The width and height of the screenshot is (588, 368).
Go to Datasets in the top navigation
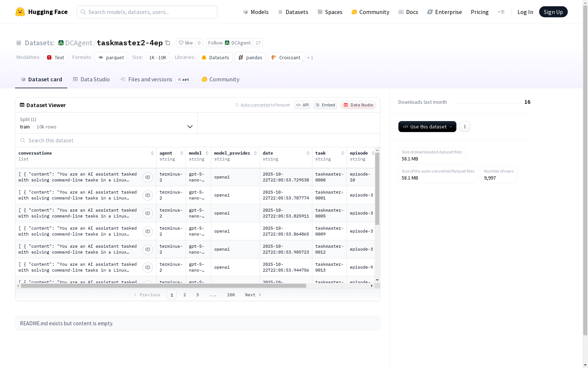pyautogui.click(x=293, y=12)
